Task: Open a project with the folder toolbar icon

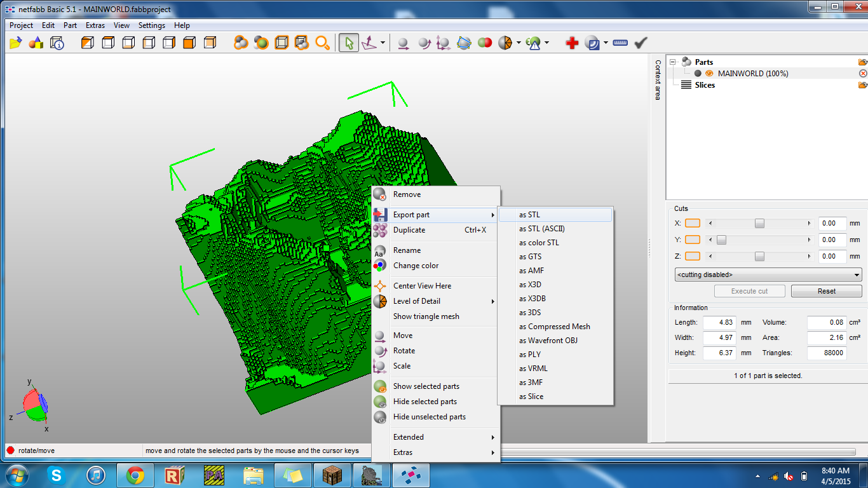Action: (16, 43)
